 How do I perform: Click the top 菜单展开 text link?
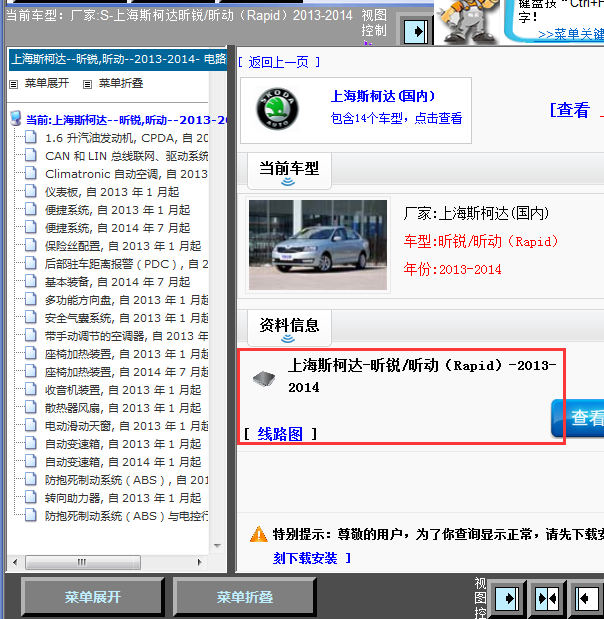click(x=47, y=83)
